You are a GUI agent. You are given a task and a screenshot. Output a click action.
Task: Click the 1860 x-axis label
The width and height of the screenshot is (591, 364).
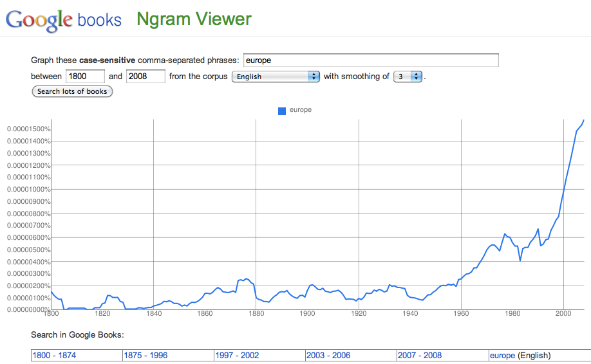click(x=205, y=313)
